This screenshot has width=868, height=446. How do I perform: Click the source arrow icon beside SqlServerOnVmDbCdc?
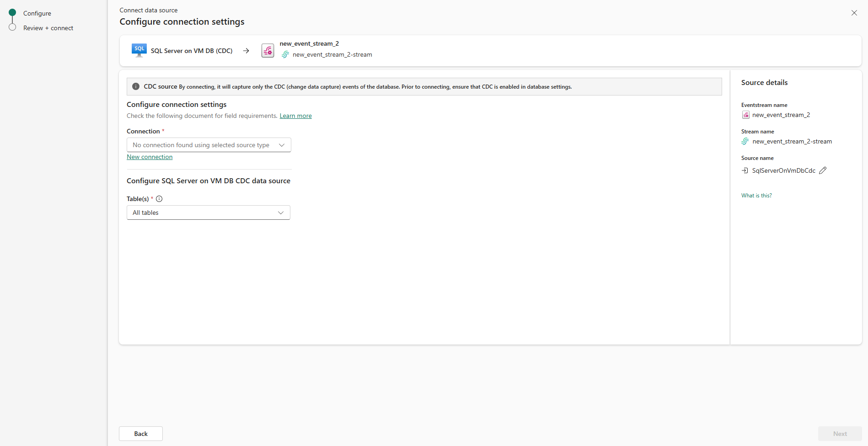click(x=745, y=170)
